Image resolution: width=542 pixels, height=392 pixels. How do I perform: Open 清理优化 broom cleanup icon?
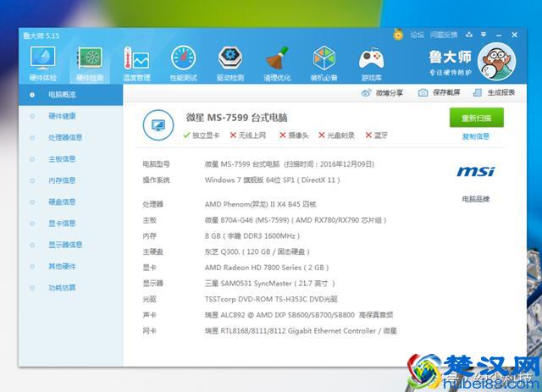277,63
